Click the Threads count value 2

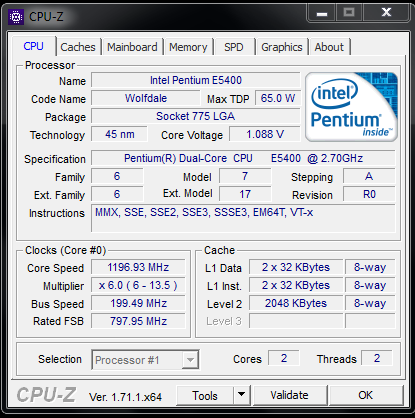pos(377,358)
